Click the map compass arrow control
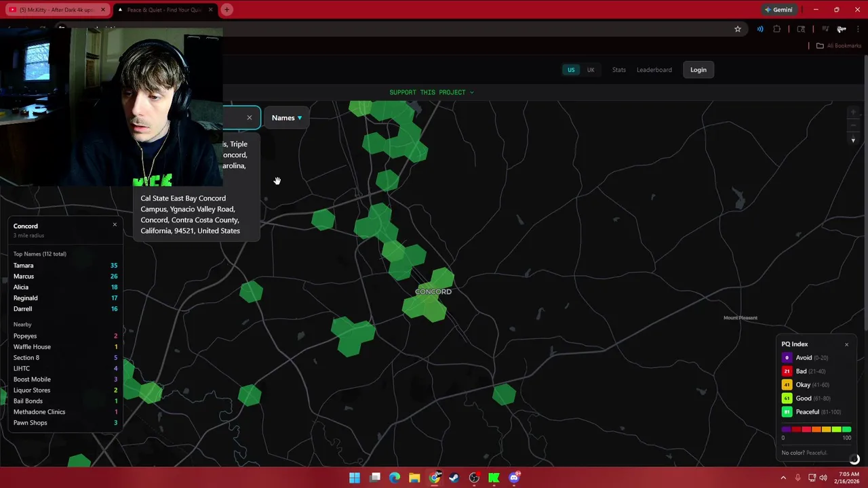The image size is (868, 488). [x=854, y=140]
